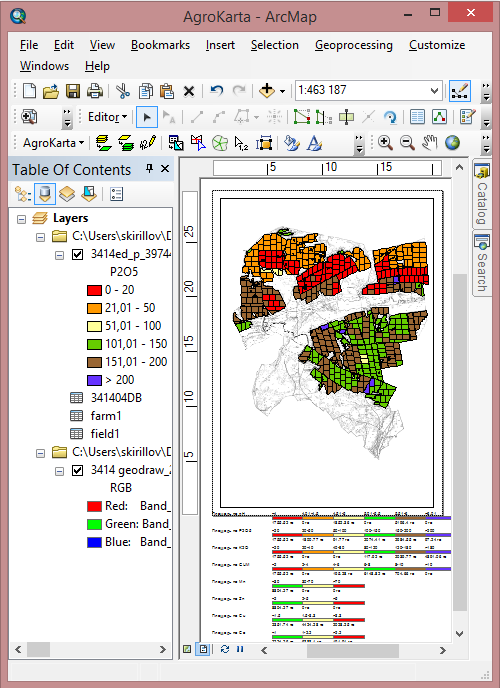Click the Zoom Out magnifier

tap(407, 143)
